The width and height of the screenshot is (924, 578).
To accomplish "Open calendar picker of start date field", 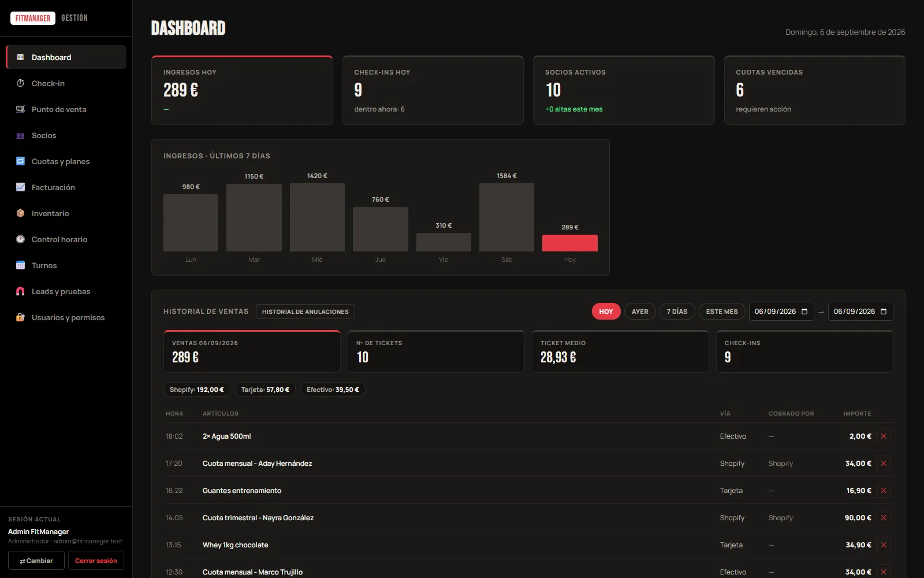I will [804, 312].
